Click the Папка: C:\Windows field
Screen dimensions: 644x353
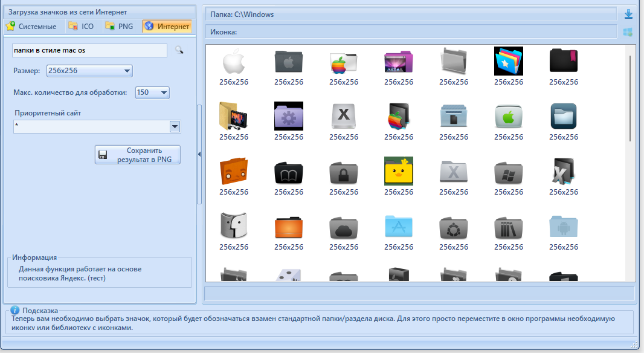point(411,15)
